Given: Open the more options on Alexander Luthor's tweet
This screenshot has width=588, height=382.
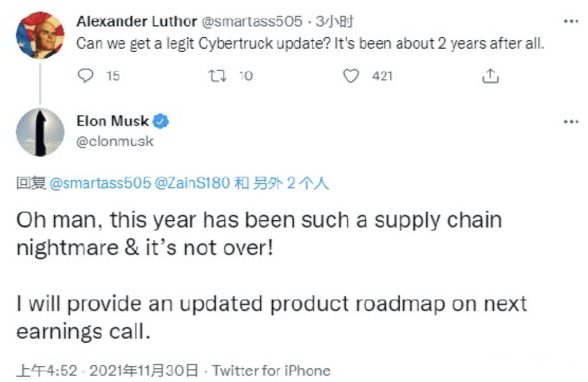Looking at the screenshot, I should click(571, 22).
